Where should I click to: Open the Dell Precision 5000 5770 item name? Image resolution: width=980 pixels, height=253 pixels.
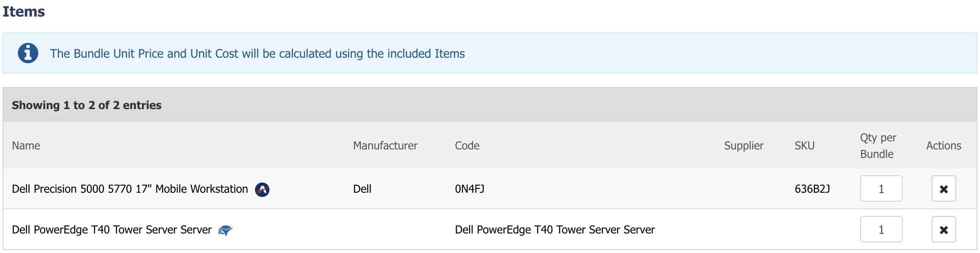coord(130,189)
